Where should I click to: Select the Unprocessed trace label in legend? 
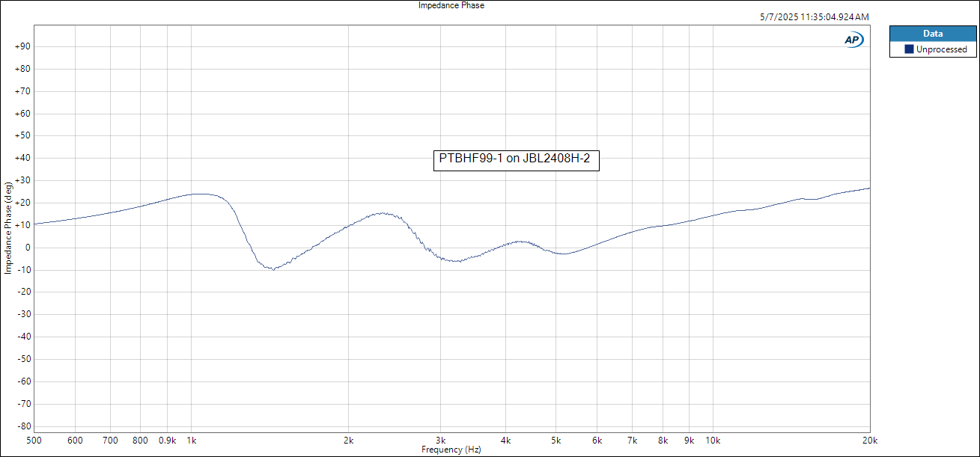(x=941, y=49)
